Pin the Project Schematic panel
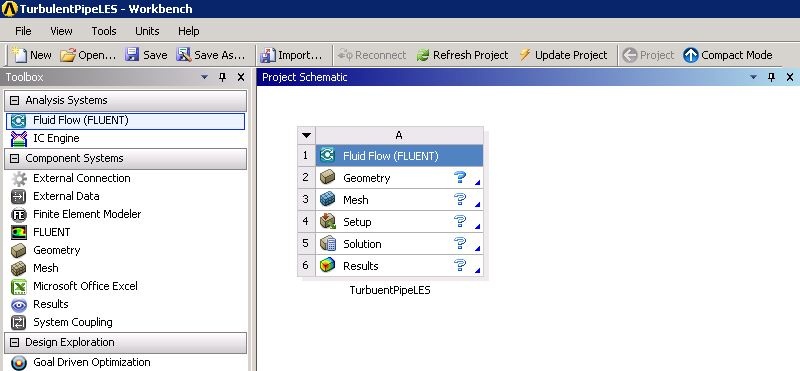 coord(771,77)
